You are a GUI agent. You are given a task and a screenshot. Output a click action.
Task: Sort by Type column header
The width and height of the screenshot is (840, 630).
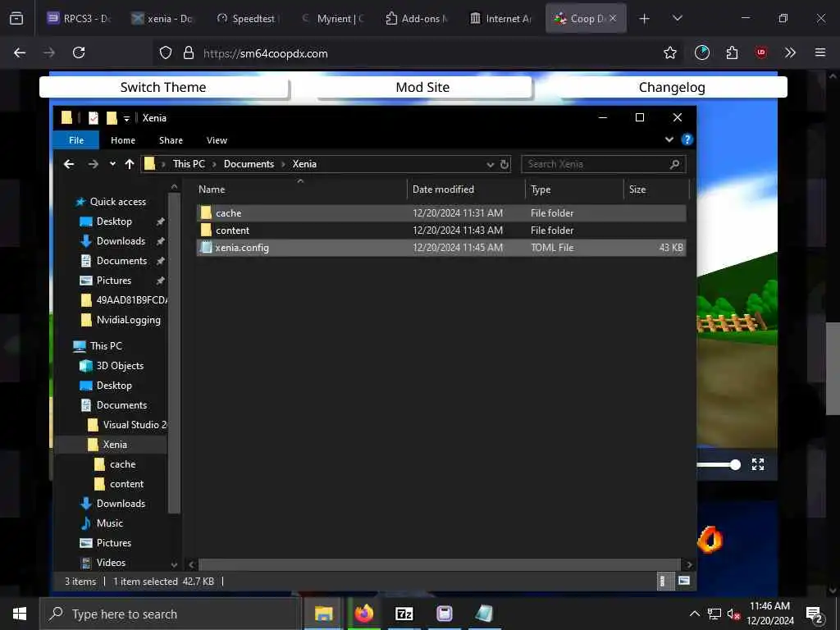coord(541,189)
